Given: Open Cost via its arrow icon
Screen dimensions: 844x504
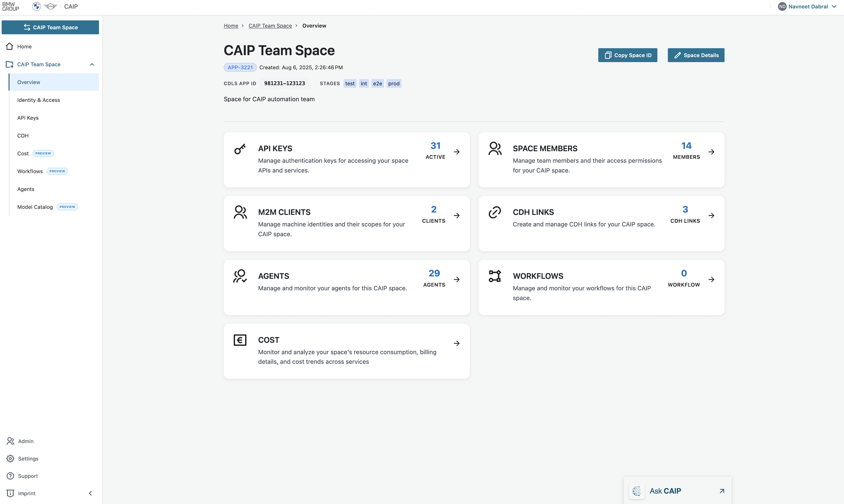Looking at the screenshot, I should 457,343.
